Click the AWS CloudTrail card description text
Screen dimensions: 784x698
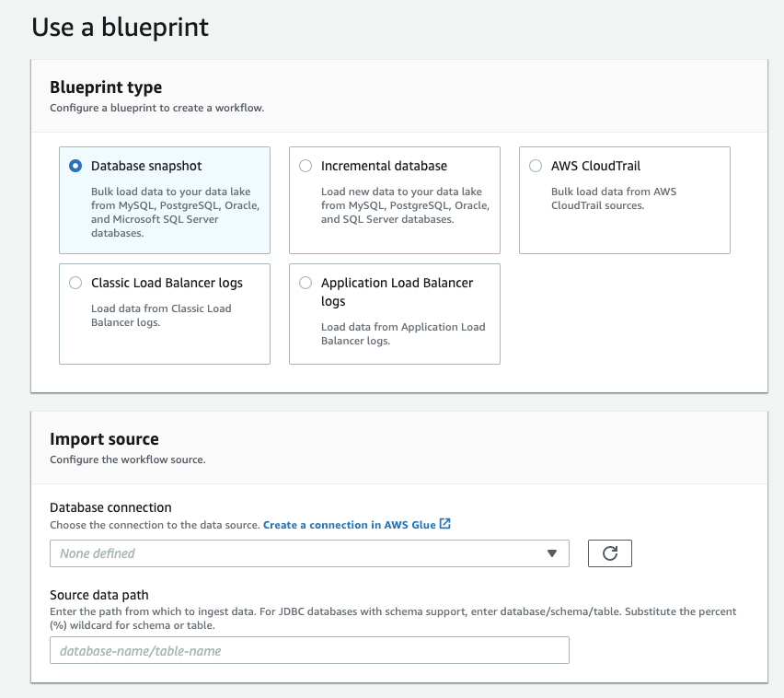(x=614, y=199)
